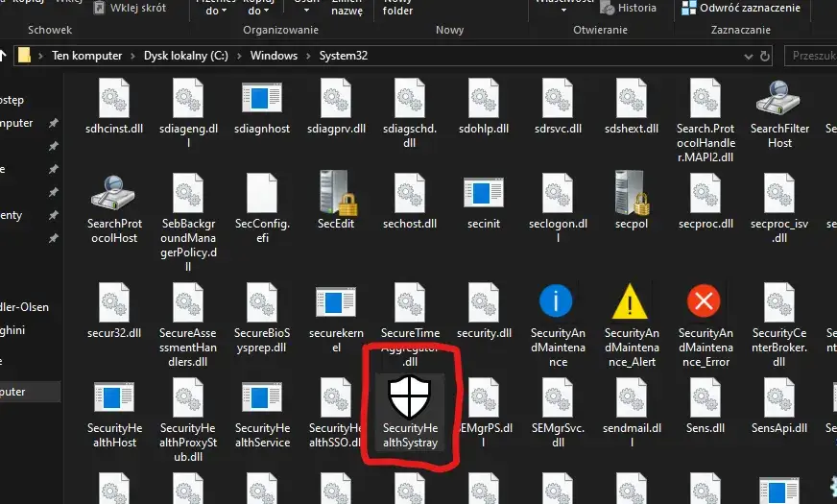Image resolution: width=837 pixels, height=504 pixels.
Task: Select SecurityAndMaintenance info icon file
Action: (558, 324)
